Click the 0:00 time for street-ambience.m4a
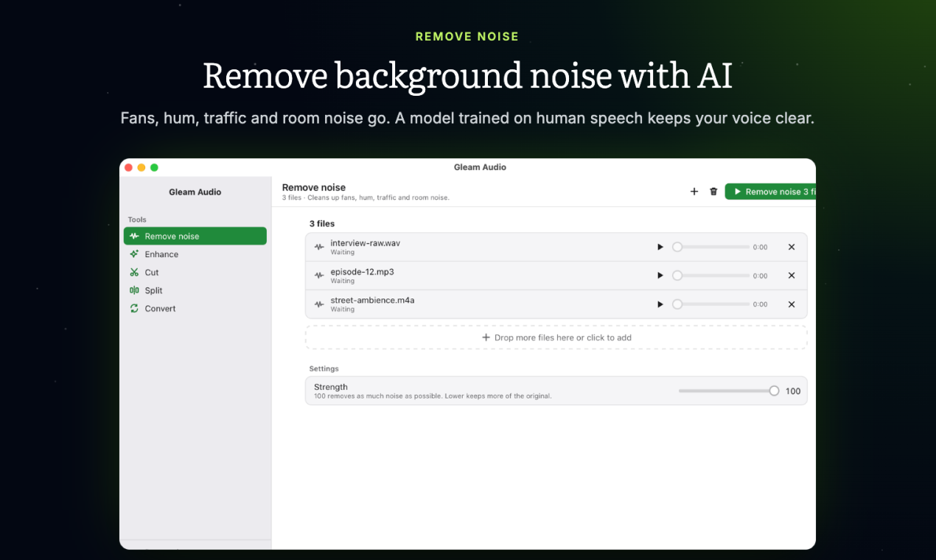Screen dimensions: 936x560 click(x=761, y=304)
